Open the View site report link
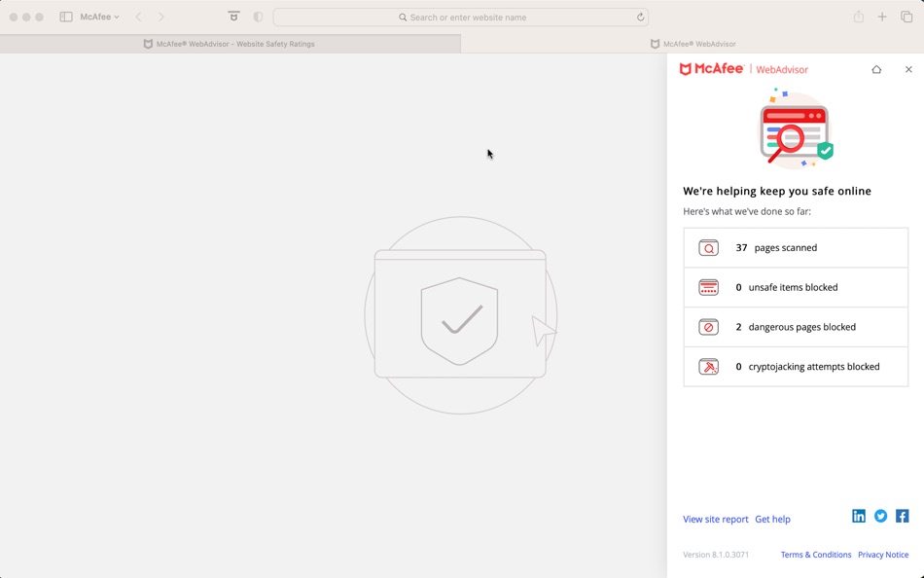Viewport: 924px width, 578px height. coord(716,519)
